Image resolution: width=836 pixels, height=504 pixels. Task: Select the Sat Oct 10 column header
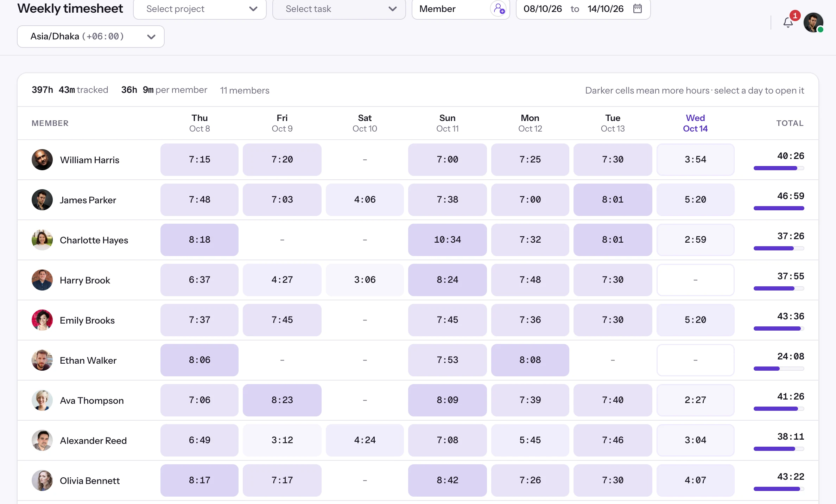pos(365,123)
